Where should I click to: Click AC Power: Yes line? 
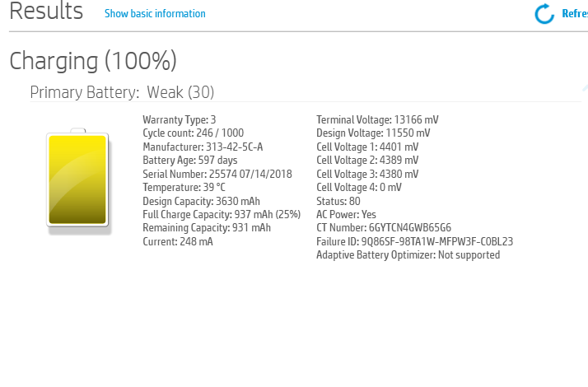tap(346, 215)
